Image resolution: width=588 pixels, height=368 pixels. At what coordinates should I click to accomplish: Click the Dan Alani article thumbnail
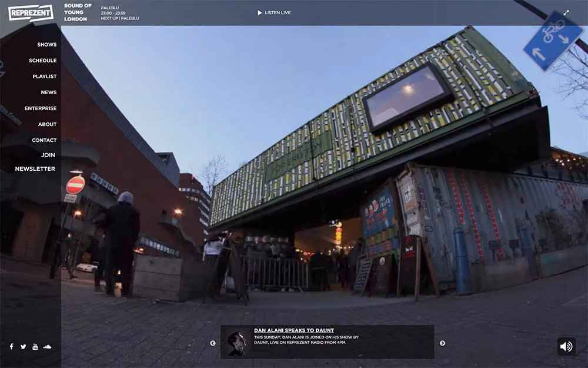coord(237,343)
